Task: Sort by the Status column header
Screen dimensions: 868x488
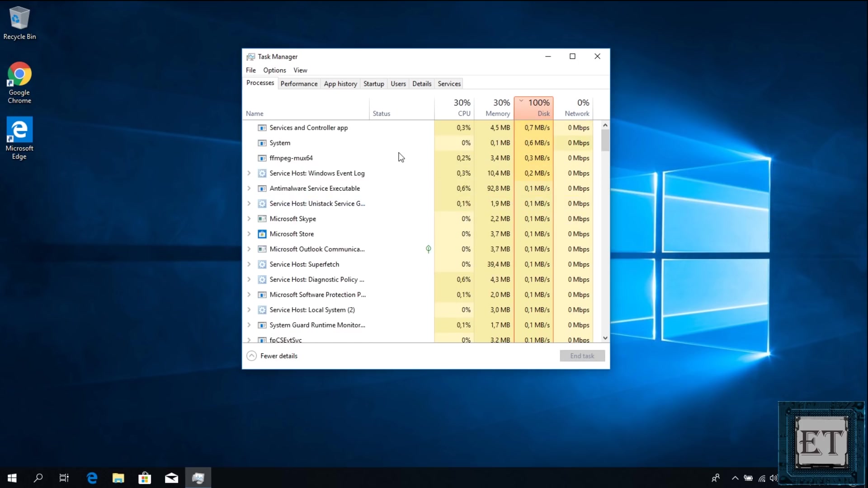Action: click(402, 108)
